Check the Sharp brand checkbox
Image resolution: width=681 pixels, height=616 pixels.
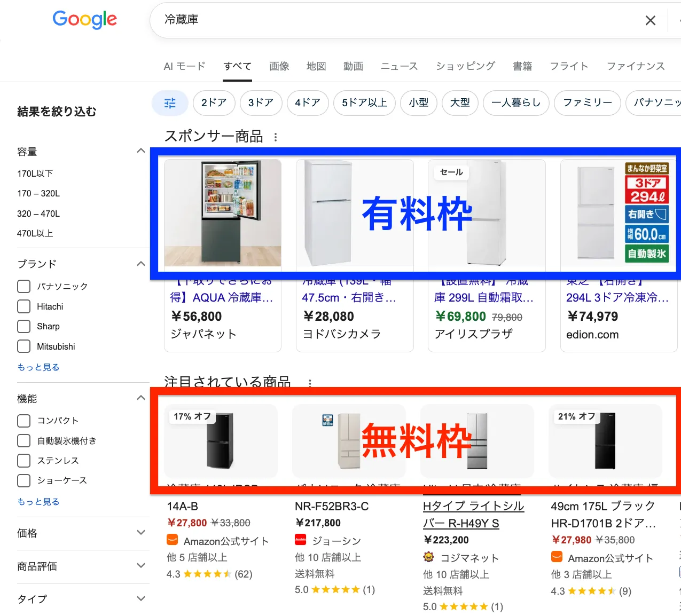24,326
